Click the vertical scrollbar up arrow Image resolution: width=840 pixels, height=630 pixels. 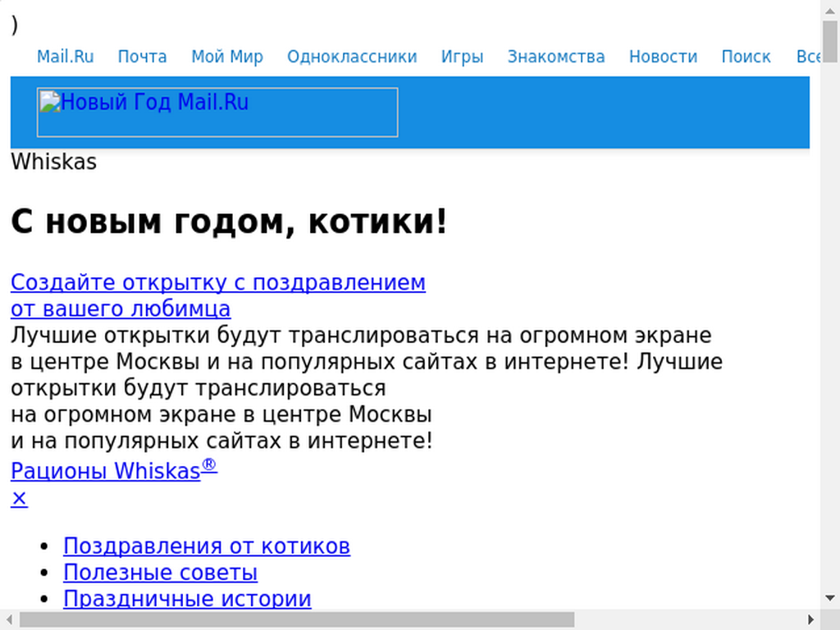click(830, 10)
